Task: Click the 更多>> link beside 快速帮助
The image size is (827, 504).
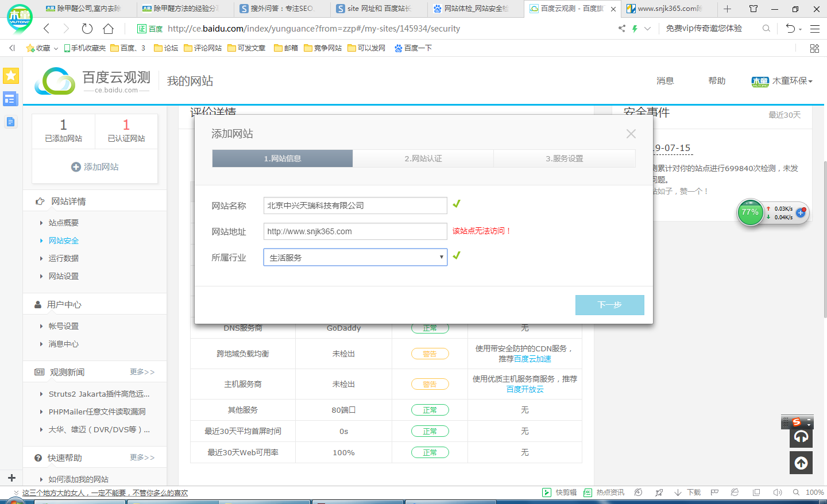Action: click(142, 458)
